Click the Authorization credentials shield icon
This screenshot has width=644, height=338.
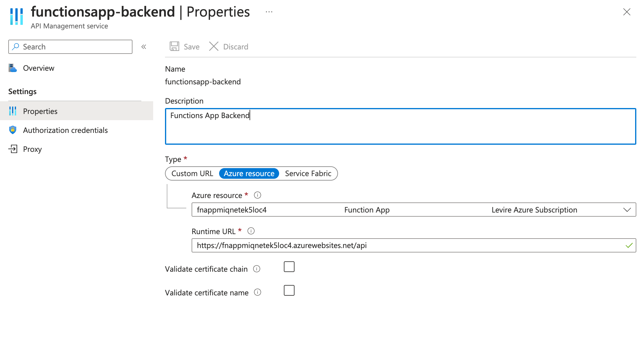pyautogui.click(x=13, y=130)
